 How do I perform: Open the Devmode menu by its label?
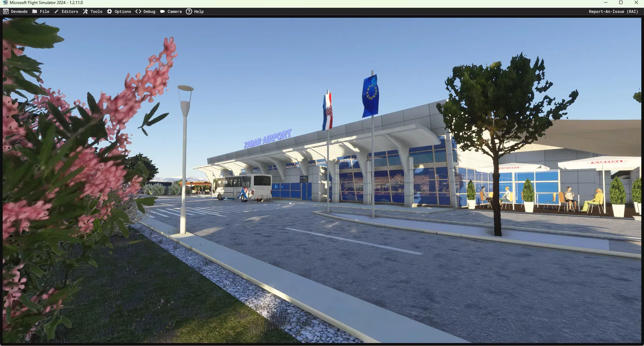click(19, 11)
